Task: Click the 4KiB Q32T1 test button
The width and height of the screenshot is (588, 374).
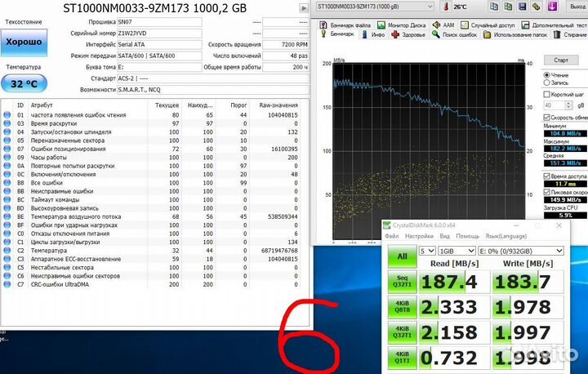Action: [402, 332]
